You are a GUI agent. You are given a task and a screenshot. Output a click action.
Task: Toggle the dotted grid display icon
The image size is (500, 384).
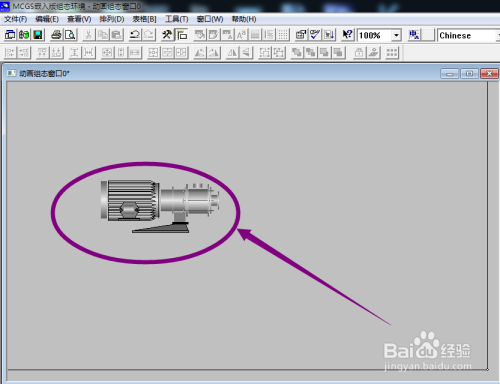pyautogui.click(x=283, y=35)
